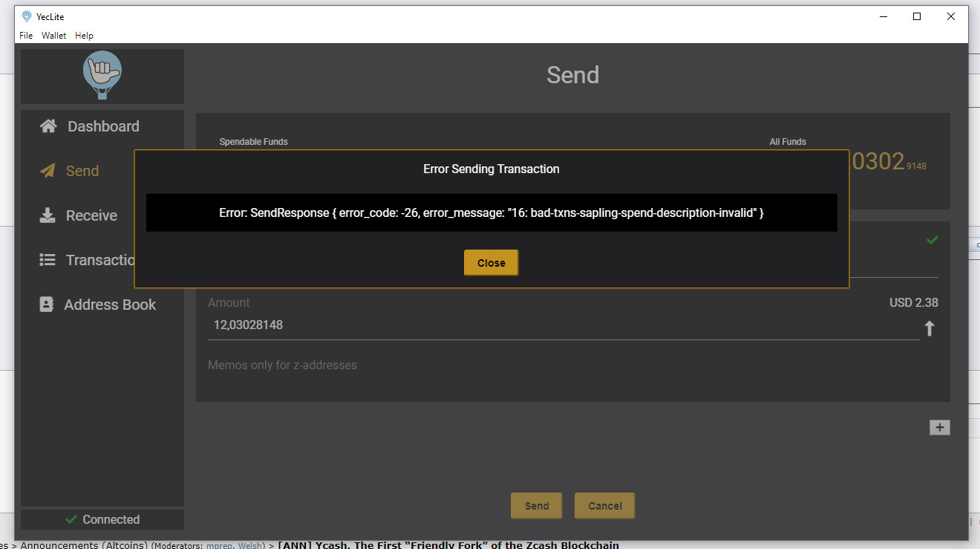Click the Send paper-plane icon
The image size is (980, 549).
48,171
